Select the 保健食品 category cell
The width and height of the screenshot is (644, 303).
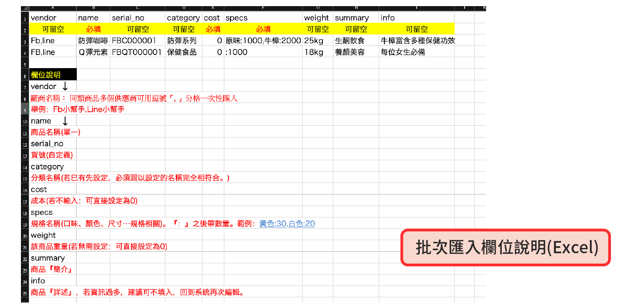coord(183,52)
